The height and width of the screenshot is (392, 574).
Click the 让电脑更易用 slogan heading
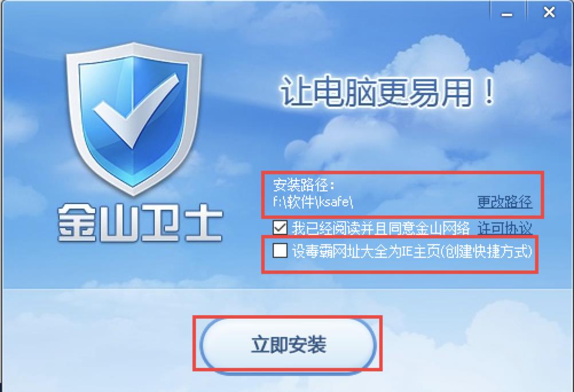click(x=388, y=92)
